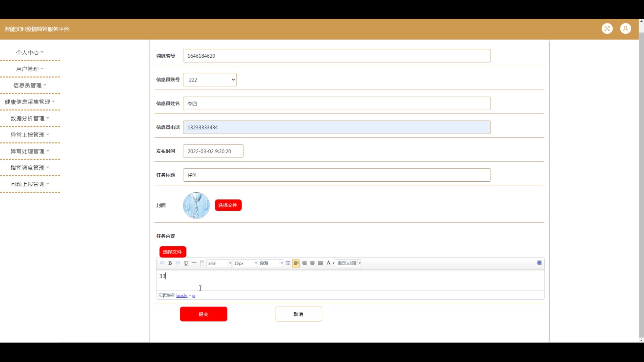Viewport: 644px width, 362px height.
Task: Open the 信息员账号 dropdown showing 222
Action: coord(210,80)
